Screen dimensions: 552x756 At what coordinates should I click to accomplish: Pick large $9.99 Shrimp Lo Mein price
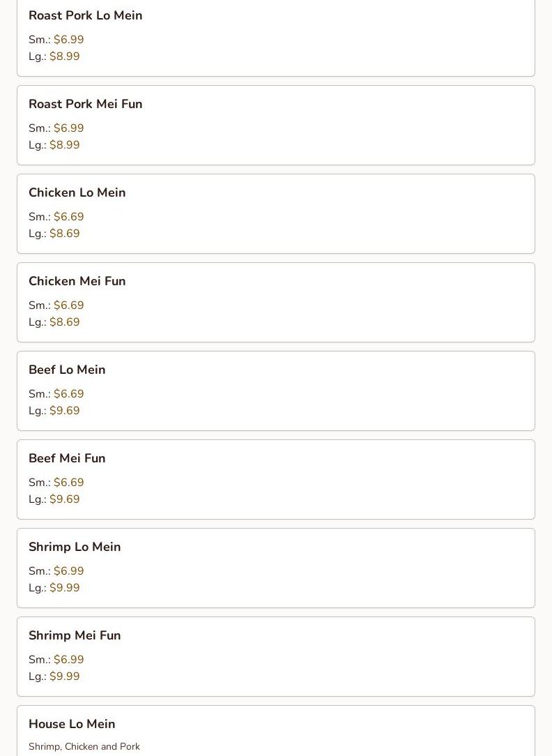(x=64, y=588)
